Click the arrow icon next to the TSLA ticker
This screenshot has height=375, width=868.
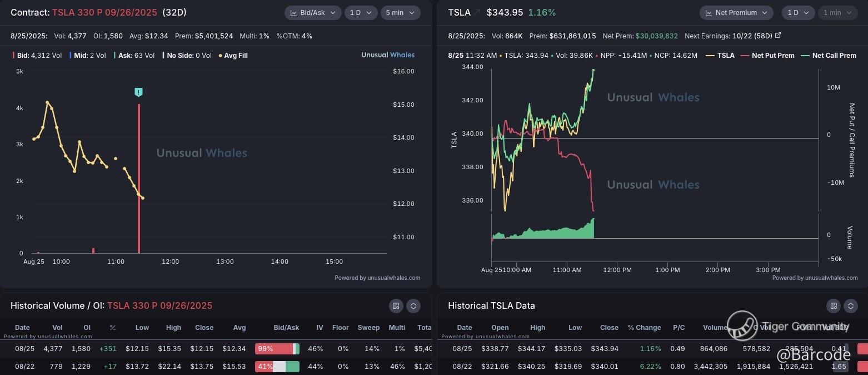click(477, 12)
